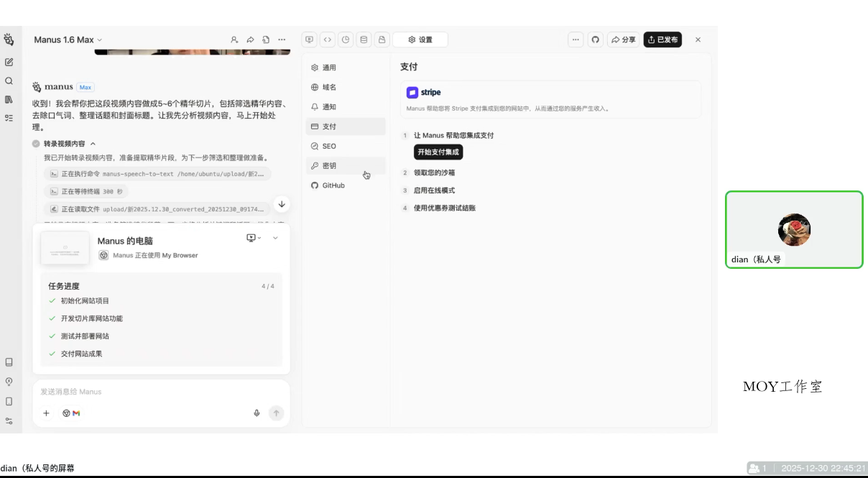Click the 开始支付集成 button
Viewport: 868px width, 478px height.
(x=438, y=152)
